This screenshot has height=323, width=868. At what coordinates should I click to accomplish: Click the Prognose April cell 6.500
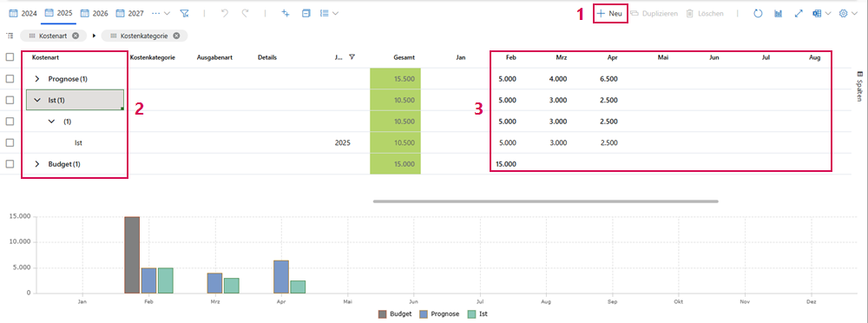tap(608, 79)
